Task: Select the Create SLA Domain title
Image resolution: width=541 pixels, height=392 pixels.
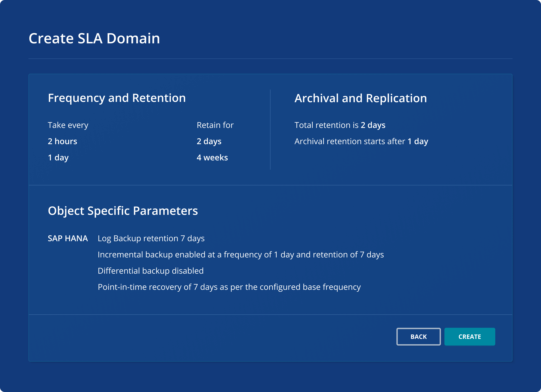Action: coord(94,38)
